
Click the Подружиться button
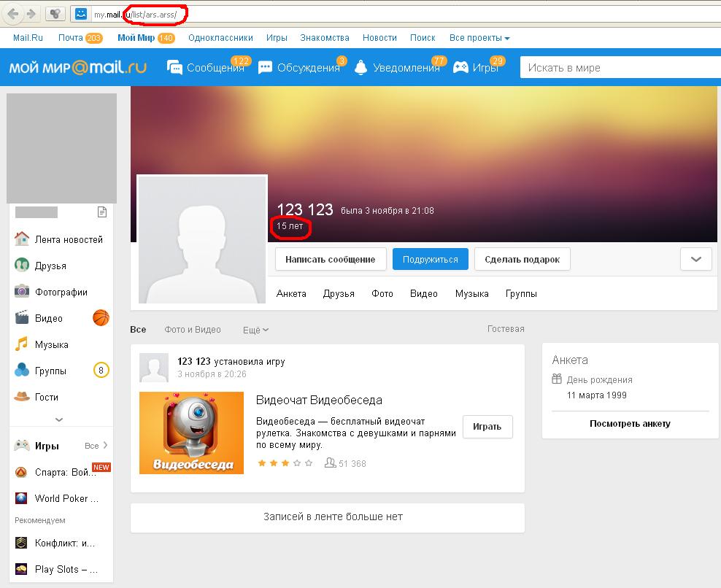pos(431,259)
